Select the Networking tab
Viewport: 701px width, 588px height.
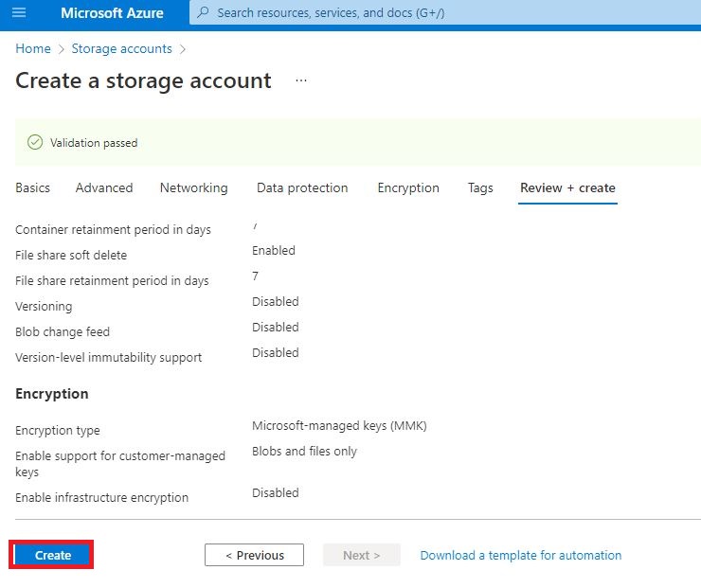[x=193, y=187]
